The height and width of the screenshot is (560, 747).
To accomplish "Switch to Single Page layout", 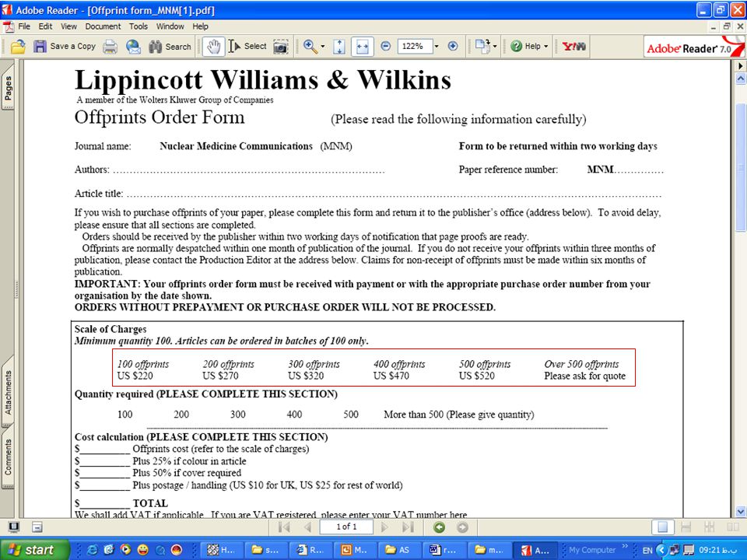I will pos(663,527).
